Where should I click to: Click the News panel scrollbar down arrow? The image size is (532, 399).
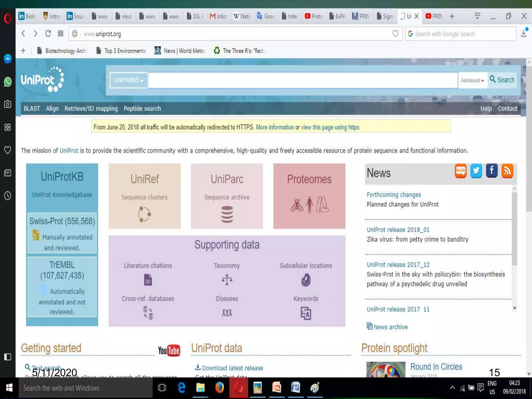pos(514,308)
